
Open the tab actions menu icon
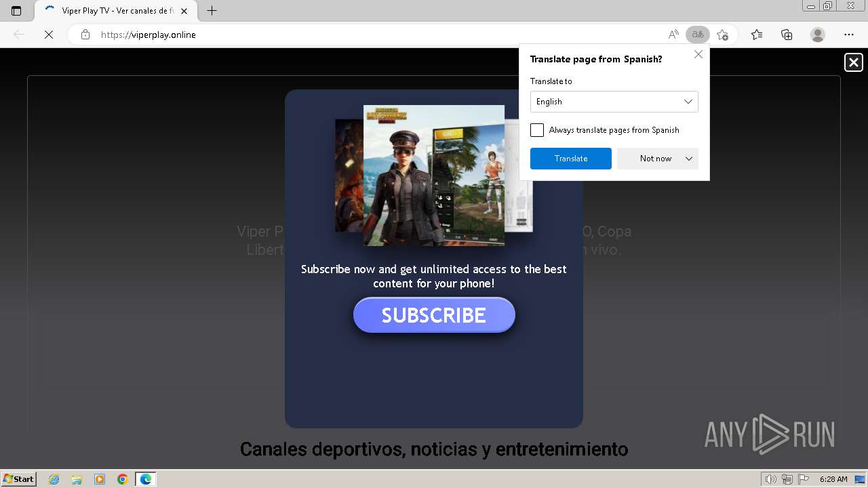[16, 11]
